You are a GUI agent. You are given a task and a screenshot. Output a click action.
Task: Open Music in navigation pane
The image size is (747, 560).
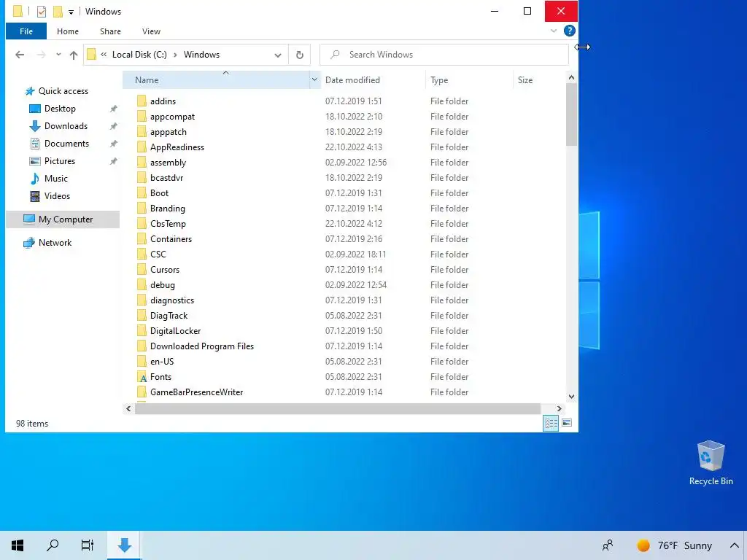point(55,179)
